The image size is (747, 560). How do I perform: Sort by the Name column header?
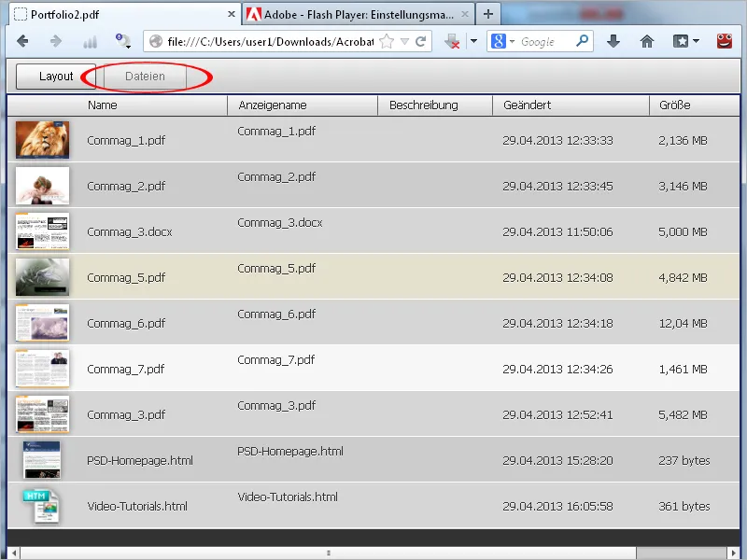click(118, 105)
